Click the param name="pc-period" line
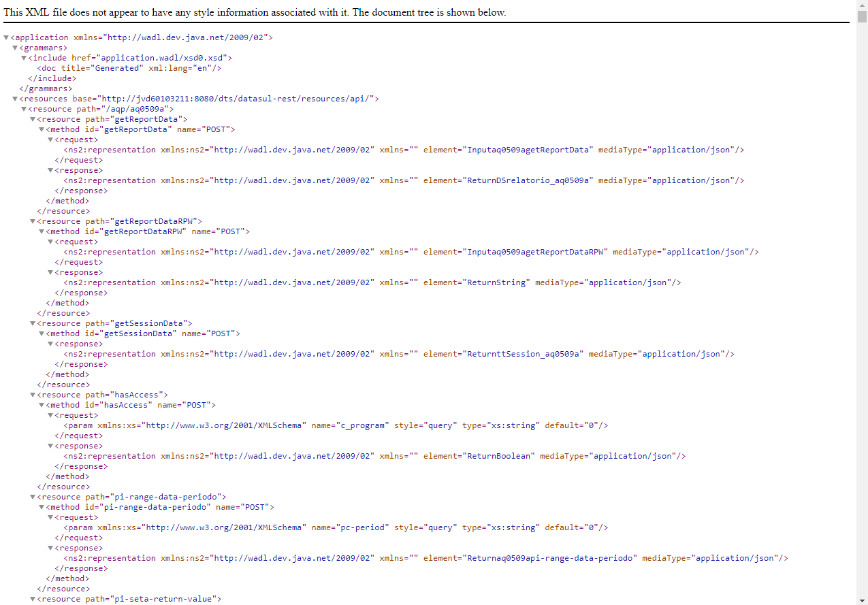The height and width of the screenshot is (605, 868). tap(336, 527)
